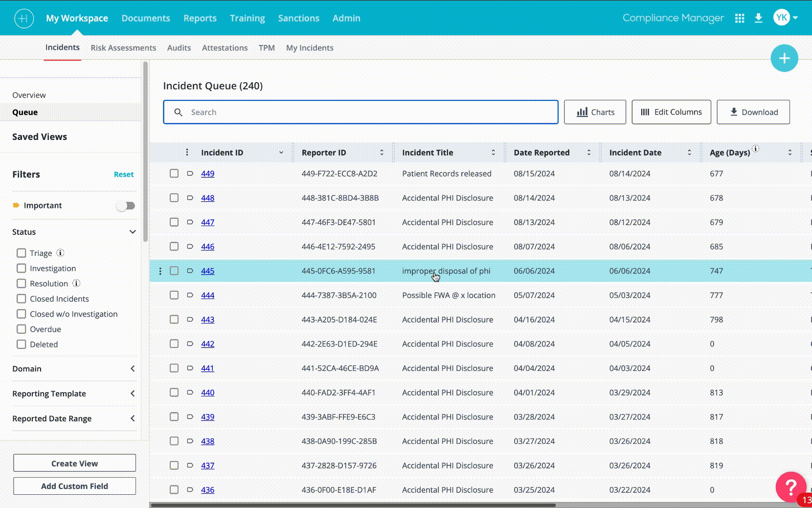This screenshot has height=508, width=812.
Task: Click the Age (Days) info icon
Action: [x=755, y=149]
